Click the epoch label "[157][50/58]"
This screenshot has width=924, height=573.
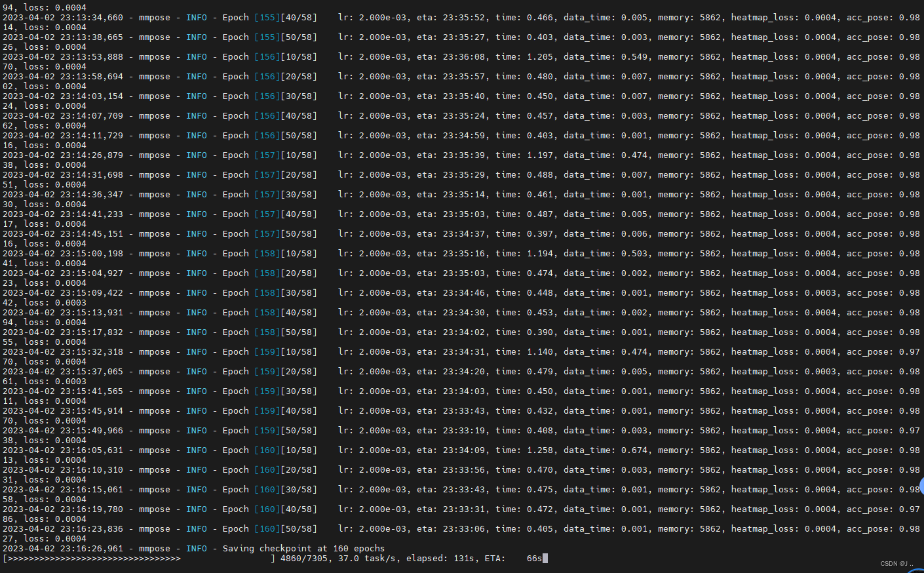(x=285, y=234)
